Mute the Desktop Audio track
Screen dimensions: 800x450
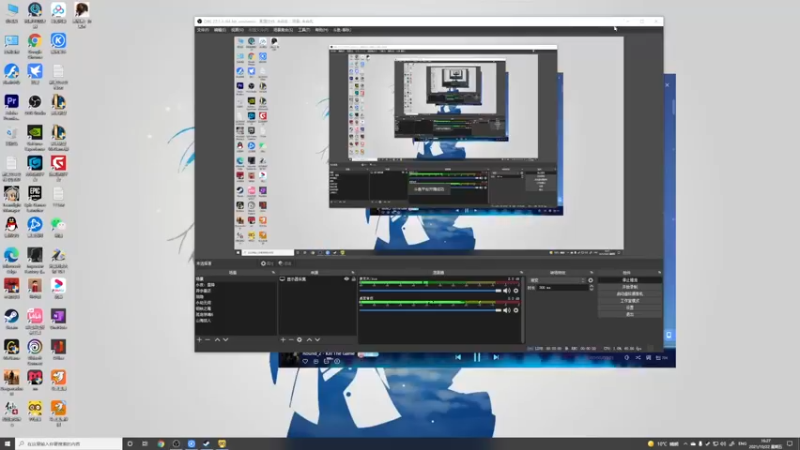(x=507, y=310)
